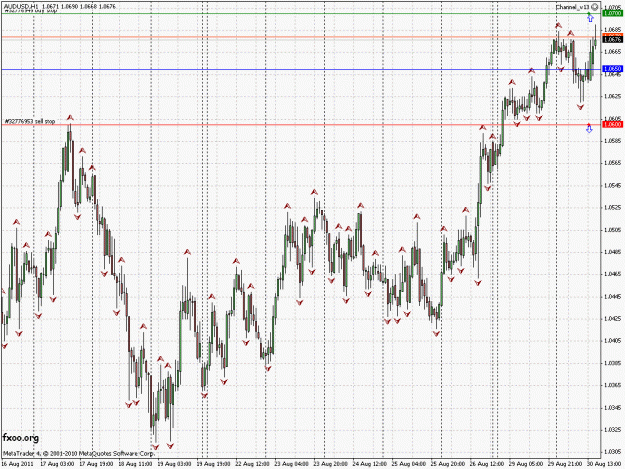Click the 1.0305 price scale value
This screenshot has width=625, height=469.
[613, 452]
